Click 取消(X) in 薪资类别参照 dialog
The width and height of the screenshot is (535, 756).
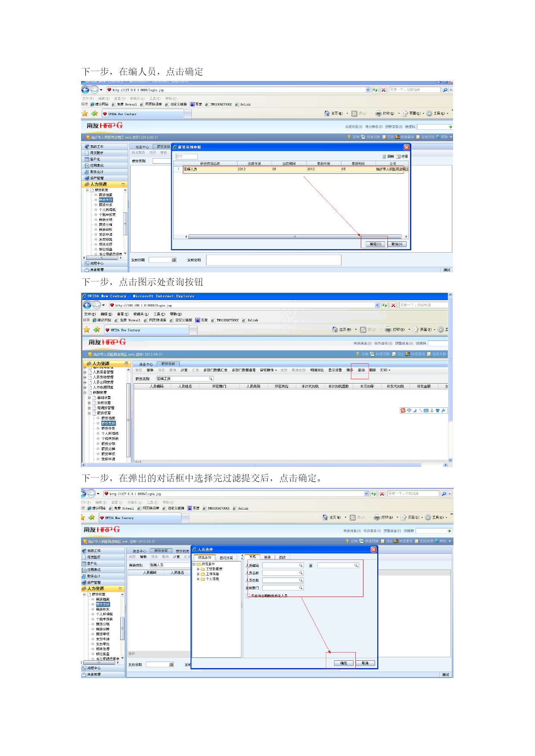click(397, 244)
